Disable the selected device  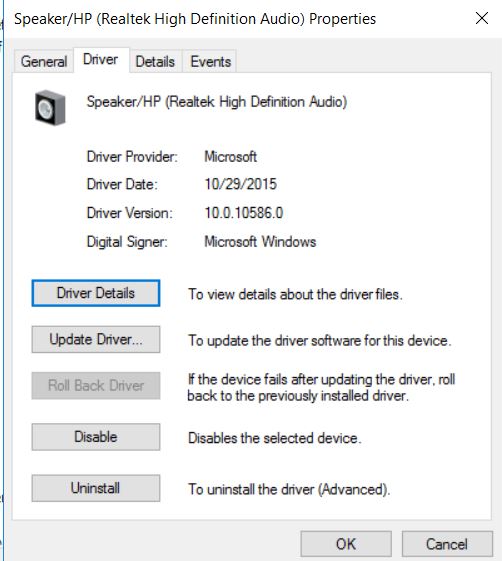(96, 437)
